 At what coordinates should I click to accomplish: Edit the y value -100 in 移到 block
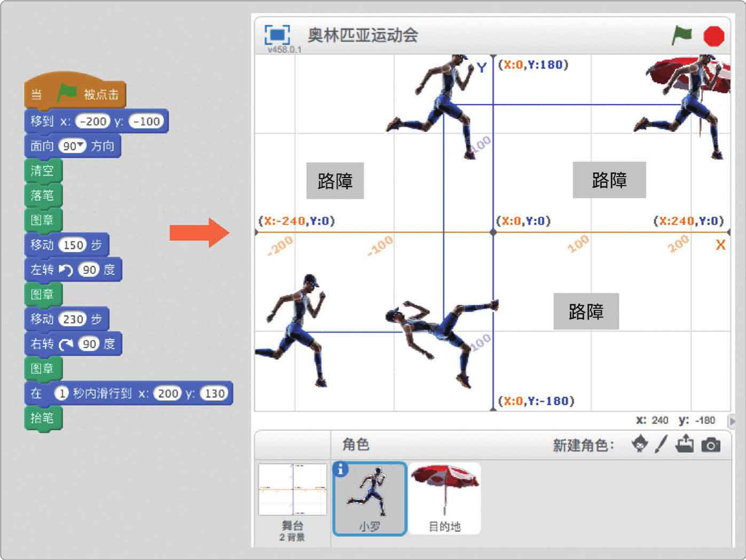click(x=146, y=122)
